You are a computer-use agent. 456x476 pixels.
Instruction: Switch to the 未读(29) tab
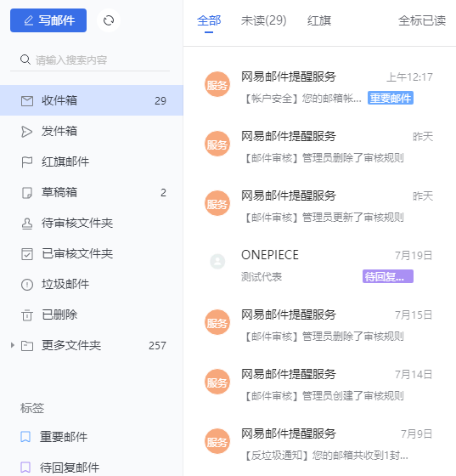[263, 20]
